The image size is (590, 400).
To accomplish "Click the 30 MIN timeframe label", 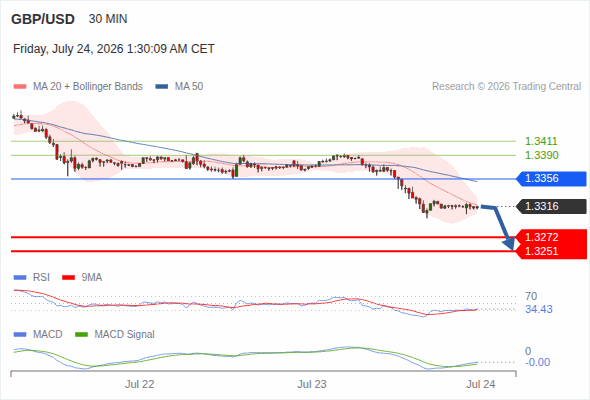I will pyautogui.click(x=108, y=19).
